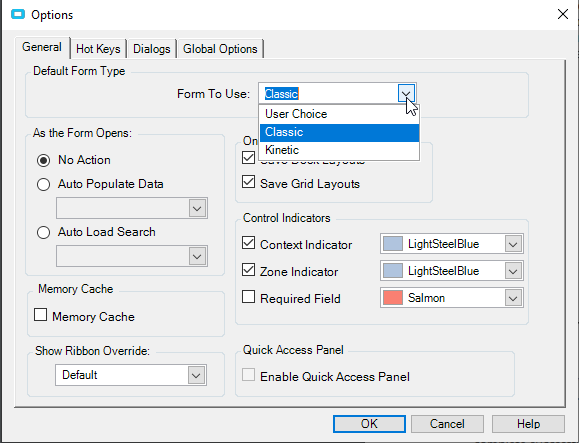
Task: Click the Memory Cache group heading
Action: point(76,289)
